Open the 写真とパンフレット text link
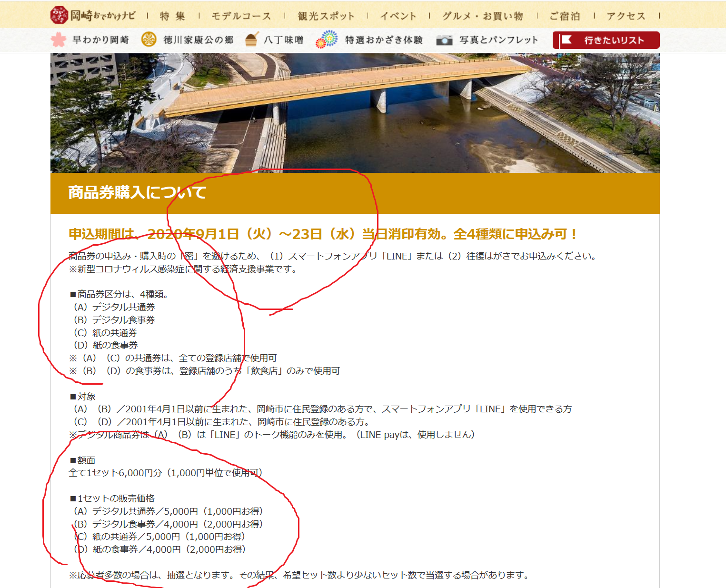 498,40
